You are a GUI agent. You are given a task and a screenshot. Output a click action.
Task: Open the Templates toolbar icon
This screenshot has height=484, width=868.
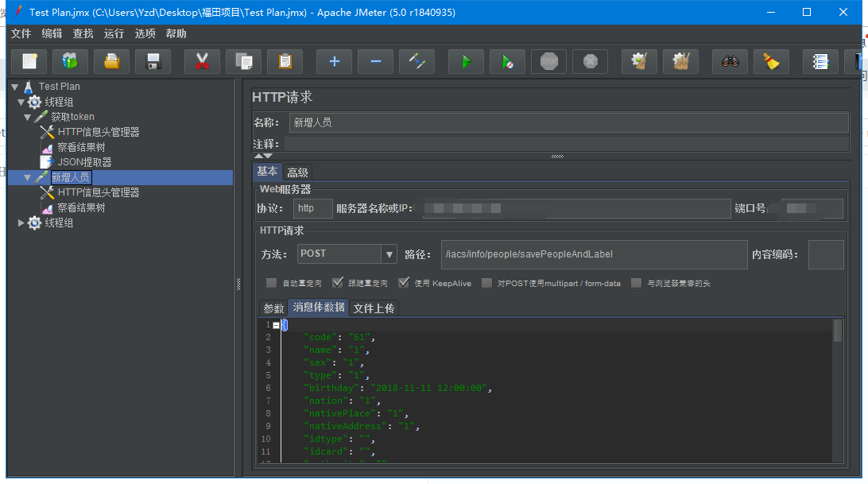tap(70, 61)
